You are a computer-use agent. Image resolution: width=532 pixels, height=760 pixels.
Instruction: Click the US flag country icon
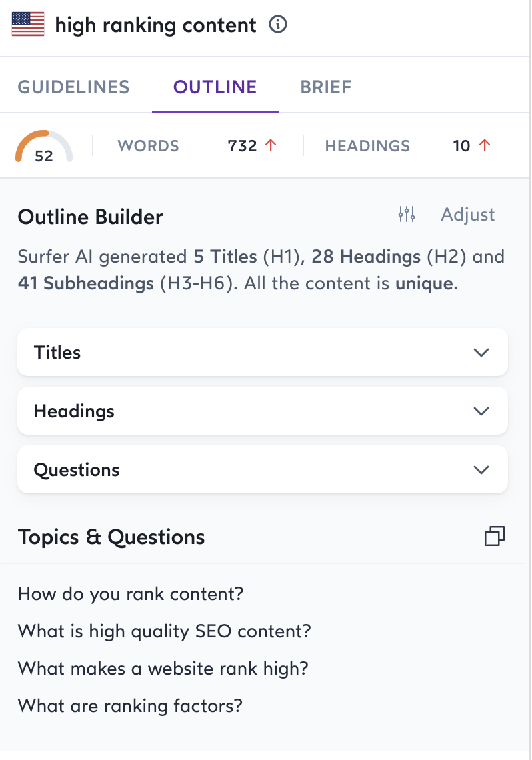(x=28, y=24)
